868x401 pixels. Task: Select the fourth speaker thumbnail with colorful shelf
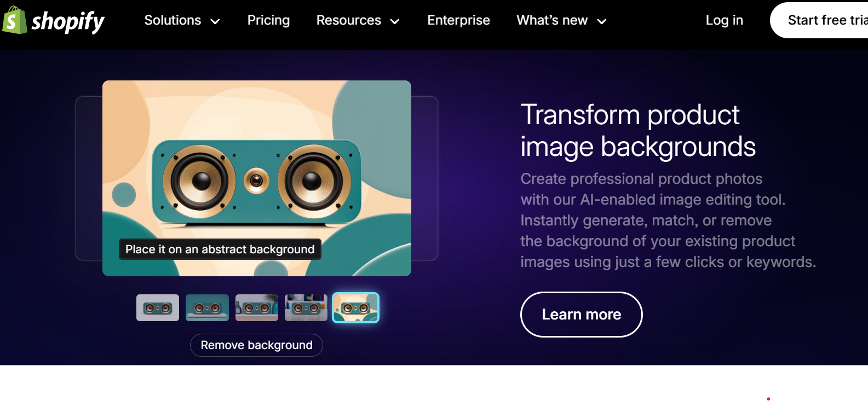pos(306,308)
